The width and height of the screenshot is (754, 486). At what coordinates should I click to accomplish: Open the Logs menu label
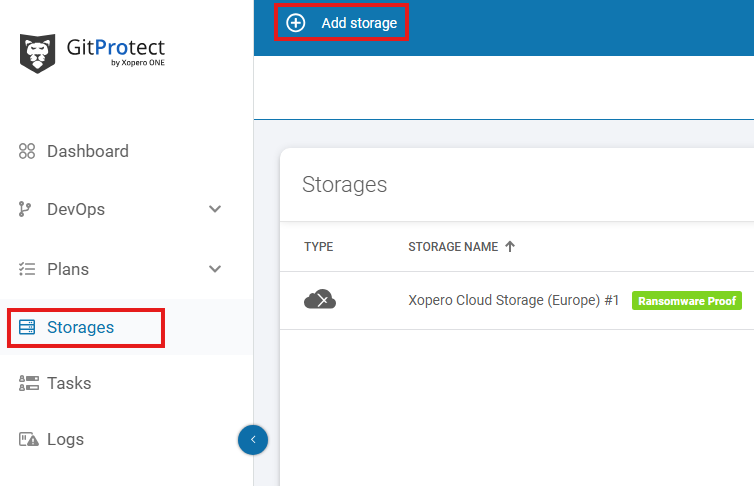click(65, 439)
